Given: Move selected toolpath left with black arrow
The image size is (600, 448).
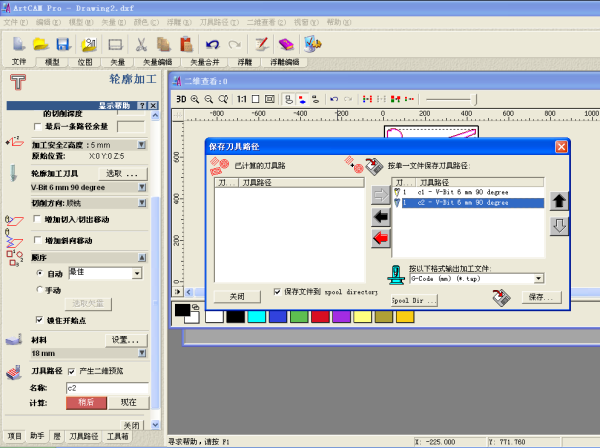Looking at the screenshot, I should click(380, 217).
